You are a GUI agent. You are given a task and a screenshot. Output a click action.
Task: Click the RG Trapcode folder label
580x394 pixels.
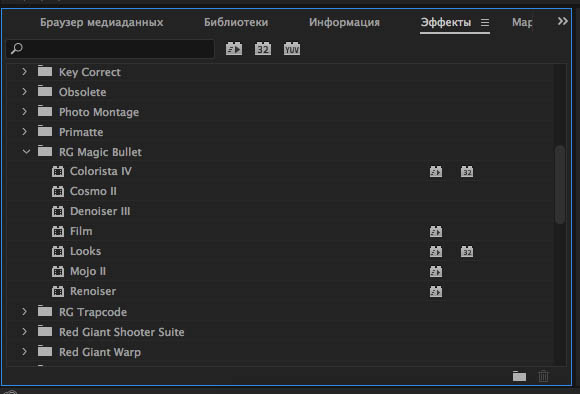(x=93, y=312)
